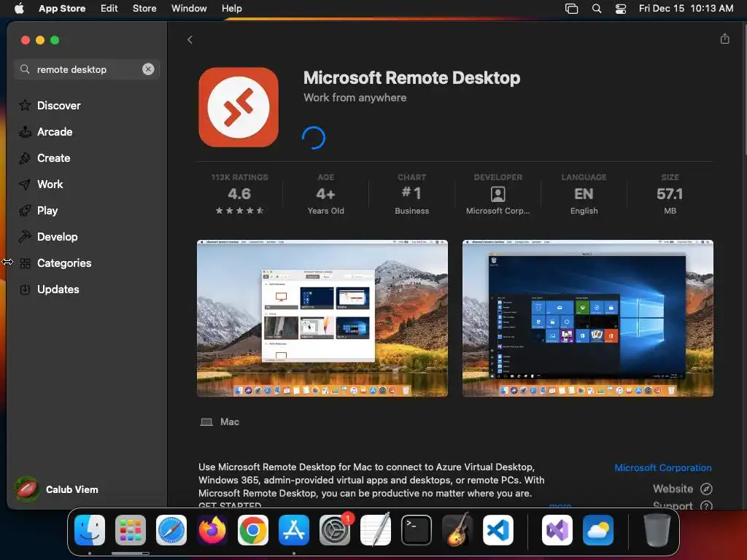Open the Microsoft Corporation developer link

point(662,467)
